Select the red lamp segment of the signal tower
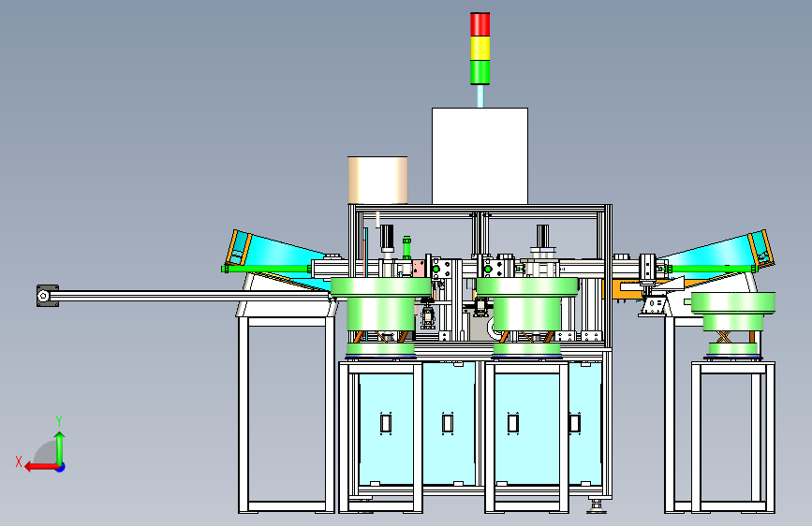This screenshot has width=812, height=526. coord(480,24)
